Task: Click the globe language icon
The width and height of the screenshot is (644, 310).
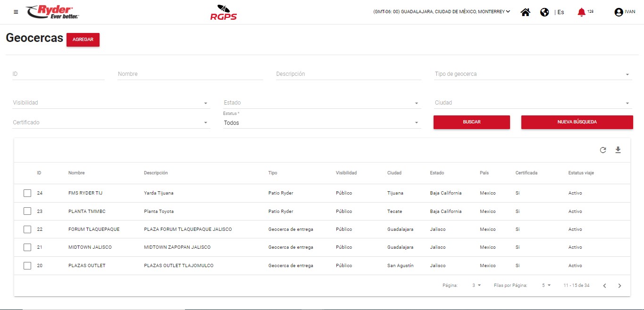Action: [x=544, y=12]
